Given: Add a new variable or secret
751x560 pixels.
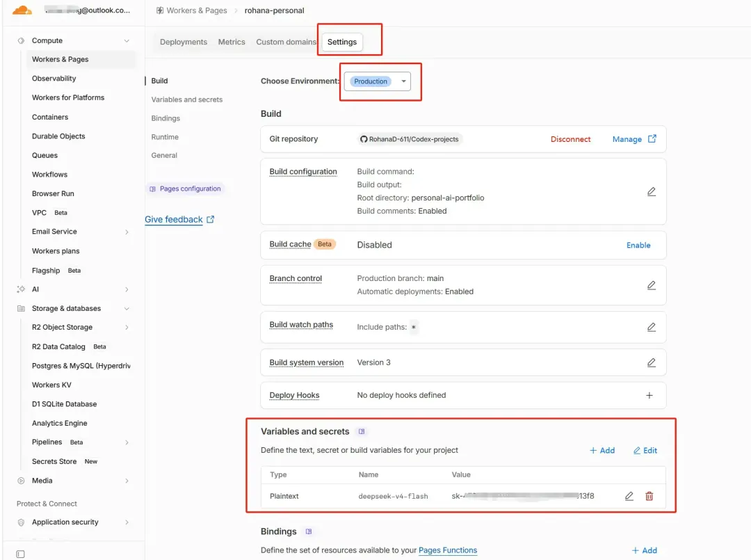Looking at the screenshot, I should [x=602, y=450].
